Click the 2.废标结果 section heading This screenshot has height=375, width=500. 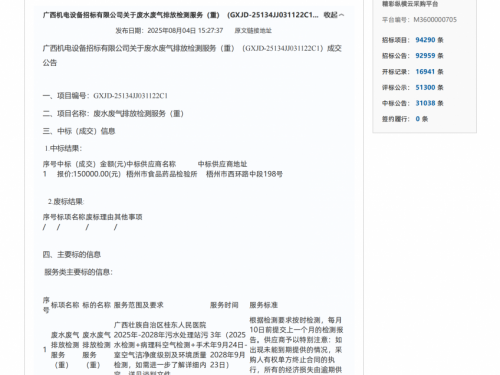(66, 202)
